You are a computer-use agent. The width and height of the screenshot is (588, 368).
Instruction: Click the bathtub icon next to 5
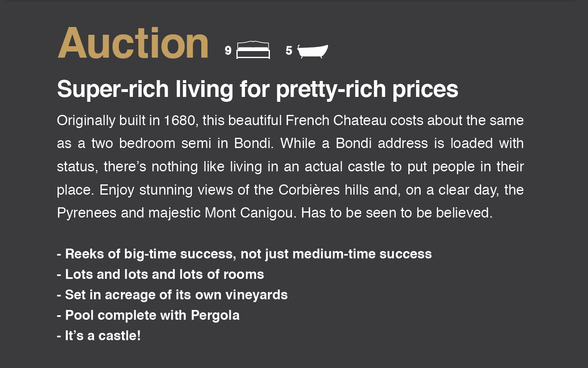[312, 51]
